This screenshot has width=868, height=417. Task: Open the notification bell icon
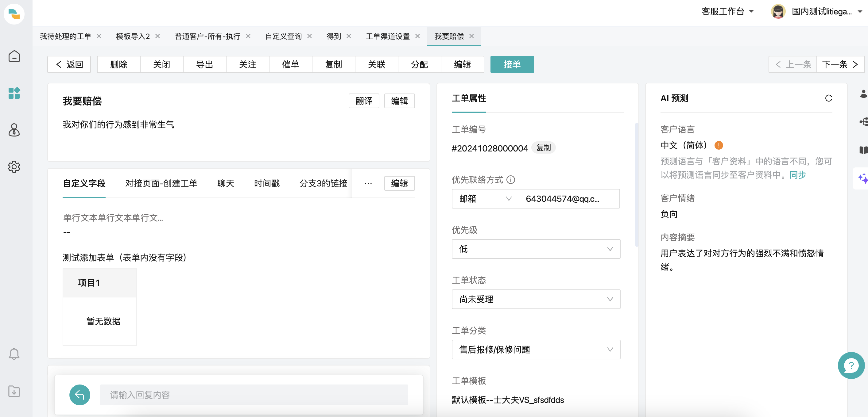tap(14, 354)
